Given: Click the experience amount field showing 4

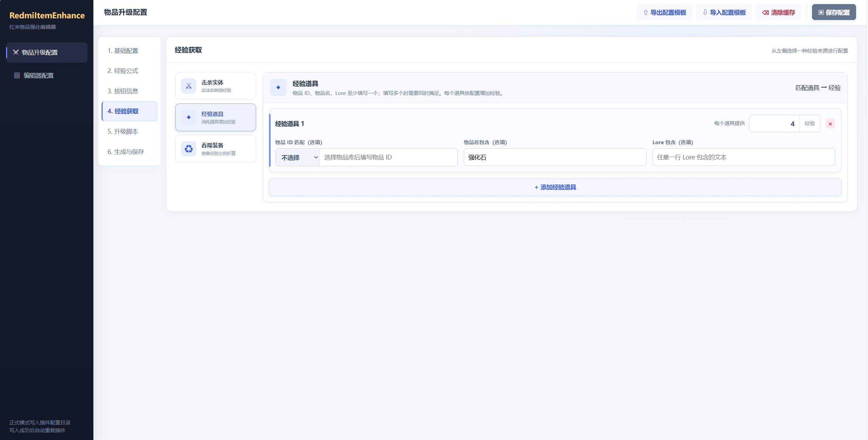Looking at the screenshot, I should 774,123.
